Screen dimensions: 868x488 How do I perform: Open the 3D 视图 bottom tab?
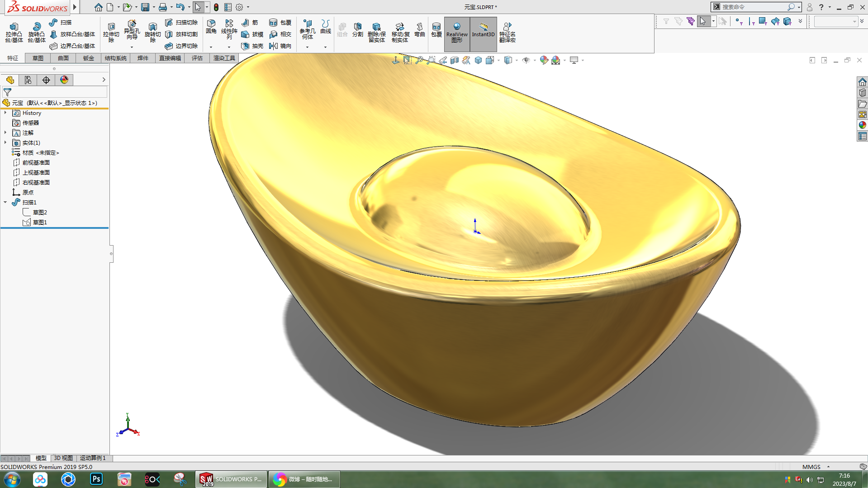click(63, 458)
